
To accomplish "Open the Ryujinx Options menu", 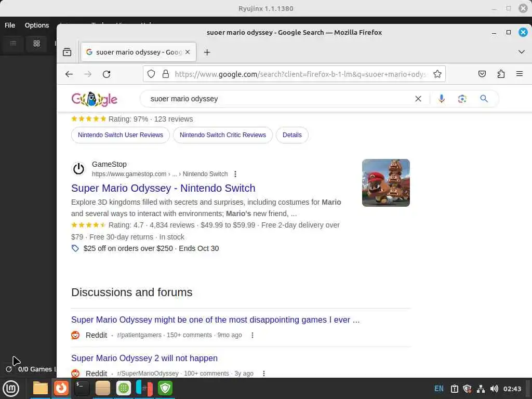I will coord(37,25).
